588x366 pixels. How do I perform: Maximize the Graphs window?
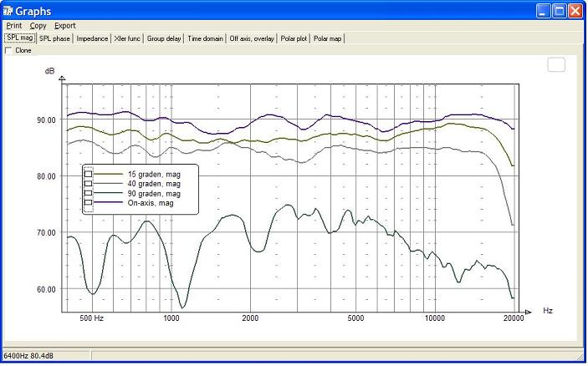click(x=559, y=11)
